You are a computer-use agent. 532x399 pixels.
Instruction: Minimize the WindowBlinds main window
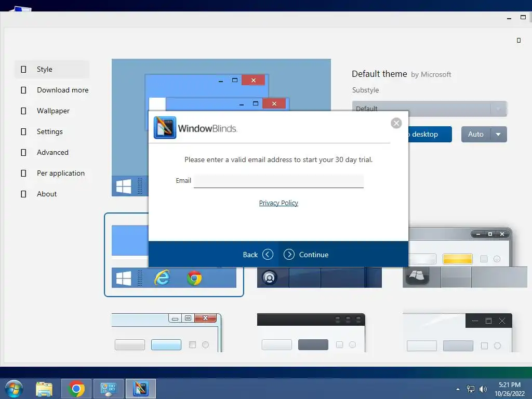point(509,18)
